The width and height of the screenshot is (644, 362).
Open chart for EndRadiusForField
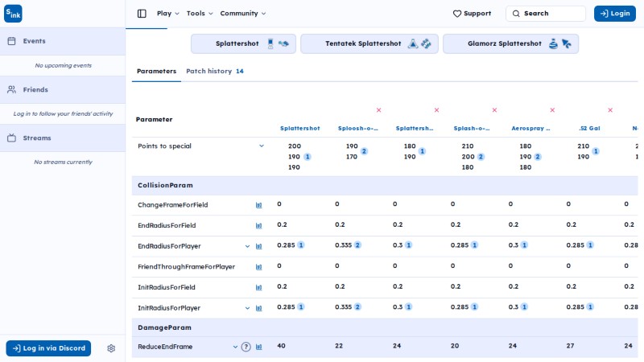click(258, 226)
